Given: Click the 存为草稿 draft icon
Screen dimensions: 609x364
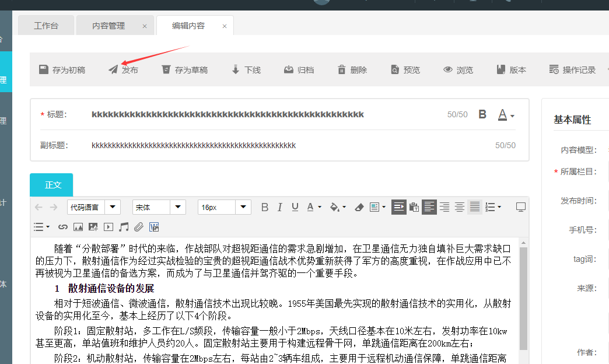Looking at the screenshot, I should click(166, 69).
